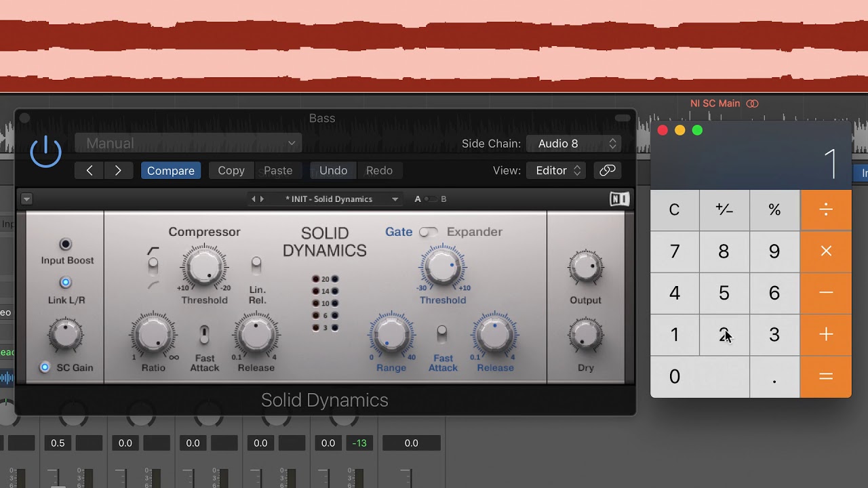Click the NI SC Main stereo-rings icon
The width and height of the screenshot is (868, 488).
tap(752, 104)
